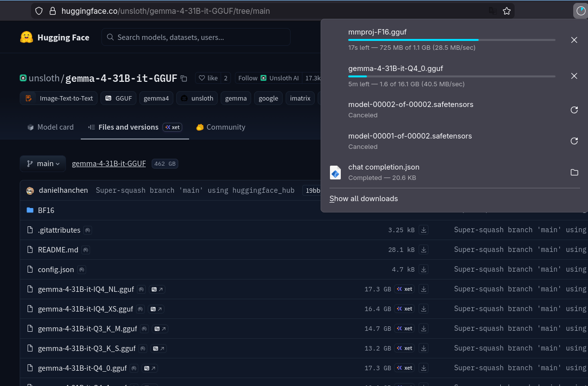588x386 pixels.
Task: Open the Community tab
Action: coord(221,127)
